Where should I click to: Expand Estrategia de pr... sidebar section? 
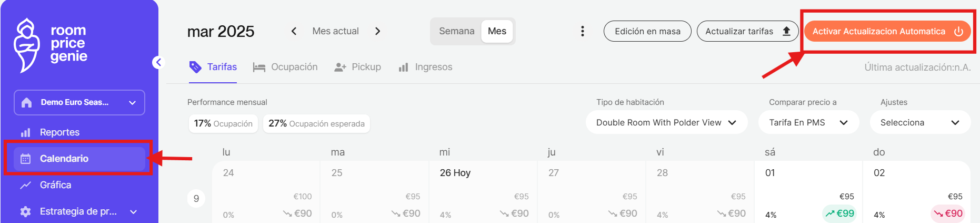click(x=79, y=211)
